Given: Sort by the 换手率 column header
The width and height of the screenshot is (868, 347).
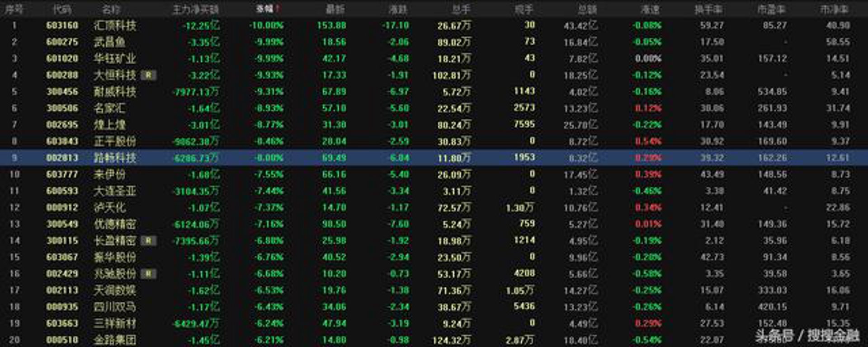Looking at the screenshot, I should tap(708, 9).
